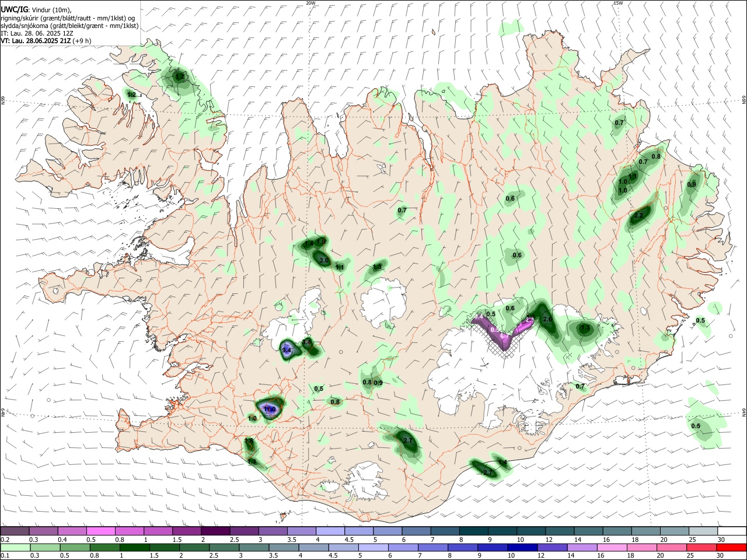Click the '3.4' precipitation value on the map
The height and width of the screenshot is (560, 747).
(306, 342)
